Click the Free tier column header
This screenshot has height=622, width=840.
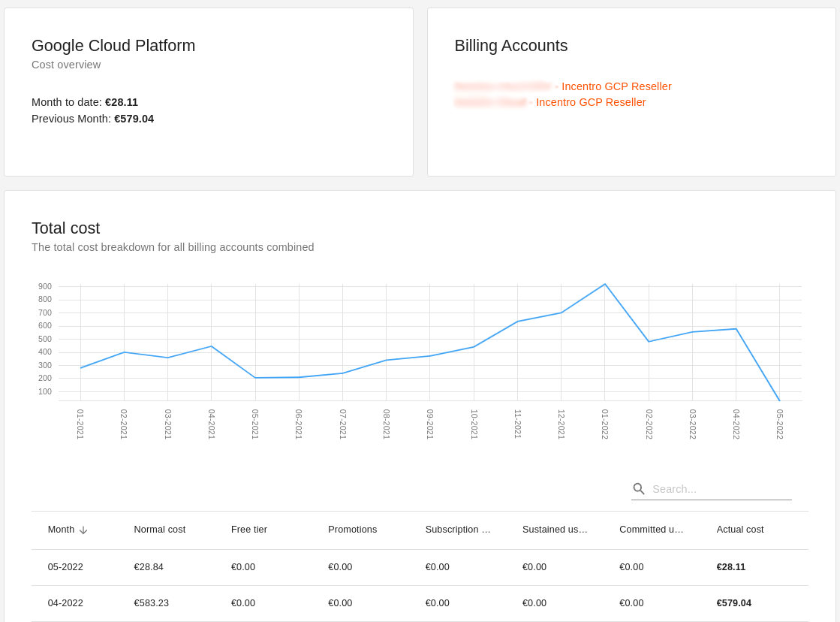tap(249, 530)
